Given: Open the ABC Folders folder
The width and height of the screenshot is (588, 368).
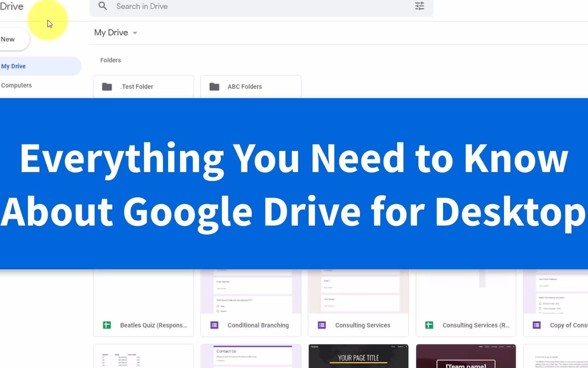Looking at the screenshot, I should (x=251, y=87).
